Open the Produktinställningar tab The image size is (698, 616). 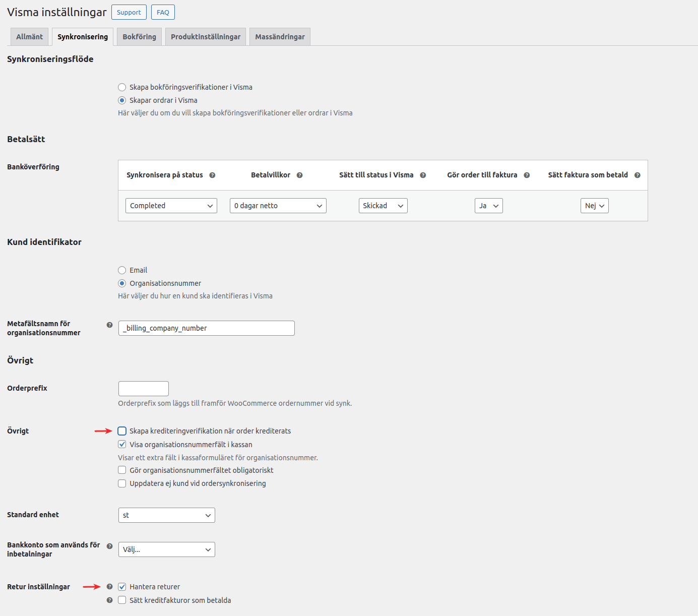tap(206, 37)
